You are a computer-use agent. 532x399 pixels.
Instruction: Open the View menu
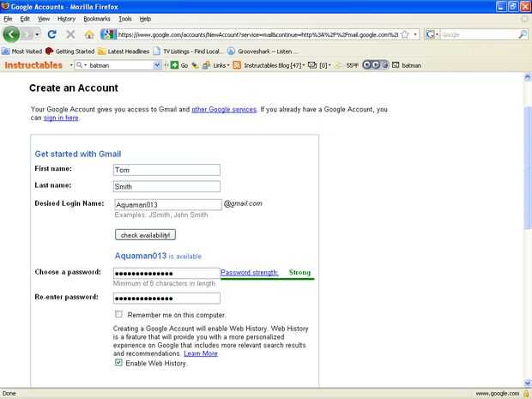tap(44, 19)
